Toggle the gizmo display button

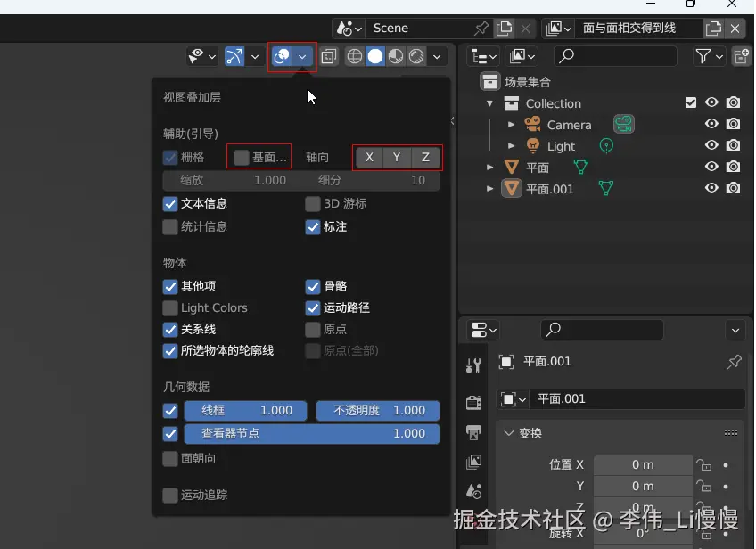(234, 56)
